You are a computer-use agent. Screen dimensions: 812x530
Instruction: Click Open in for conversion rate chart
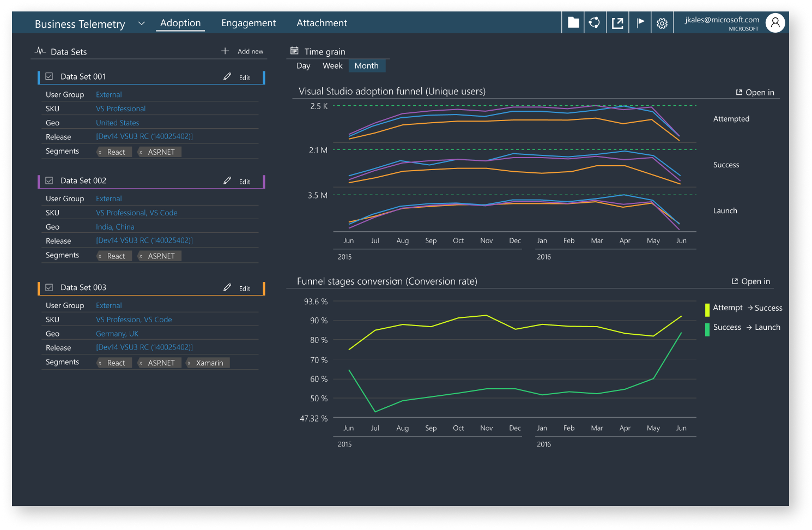coord(751,281)
